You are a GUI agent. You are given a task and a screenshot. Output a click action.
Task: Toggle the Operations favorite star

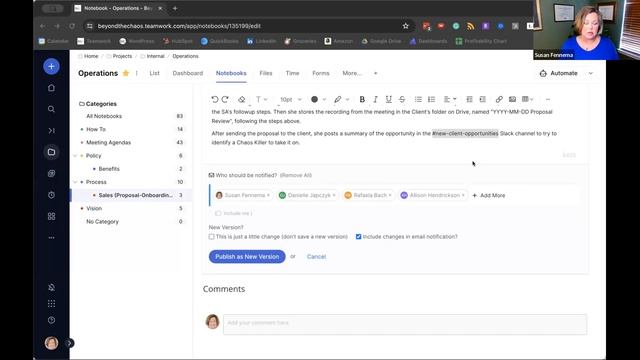[x=126, y=73]
